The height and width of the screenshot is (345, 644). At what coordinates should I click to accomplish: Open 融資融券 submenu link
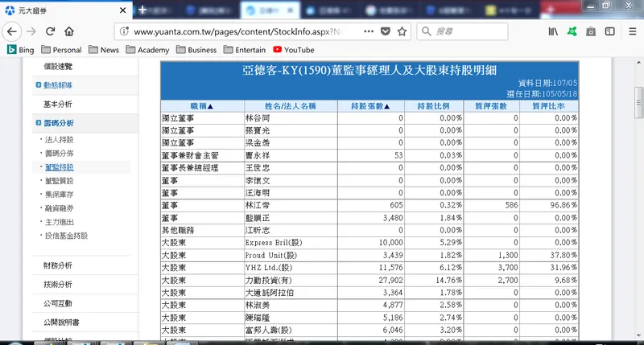point(59,208)
